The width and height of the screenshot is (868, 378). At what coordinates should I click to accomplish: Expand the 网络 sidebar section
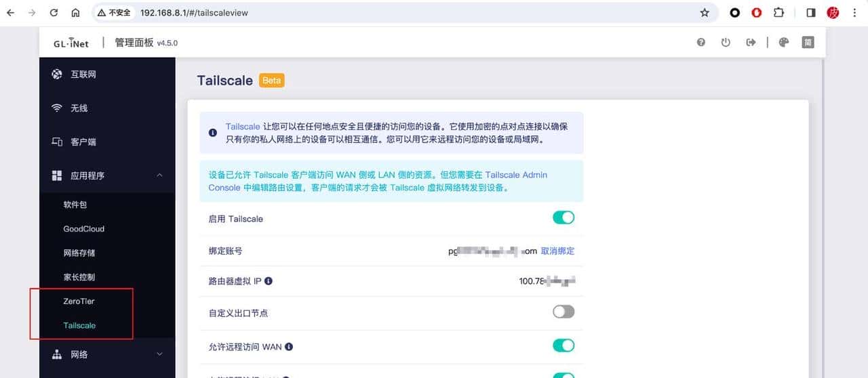pos(159,354)
